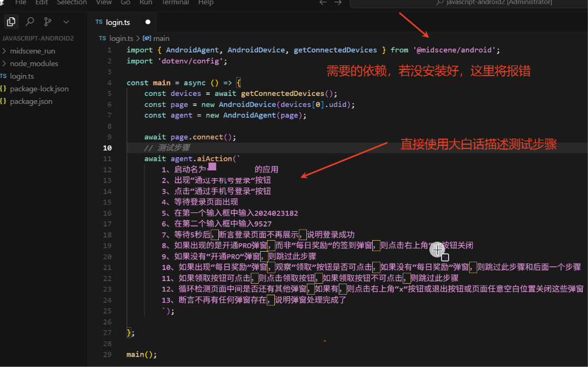Screen dimensions: 588x367
Task: Click step 5 text with 2024023182
Action: coord(230,213)
